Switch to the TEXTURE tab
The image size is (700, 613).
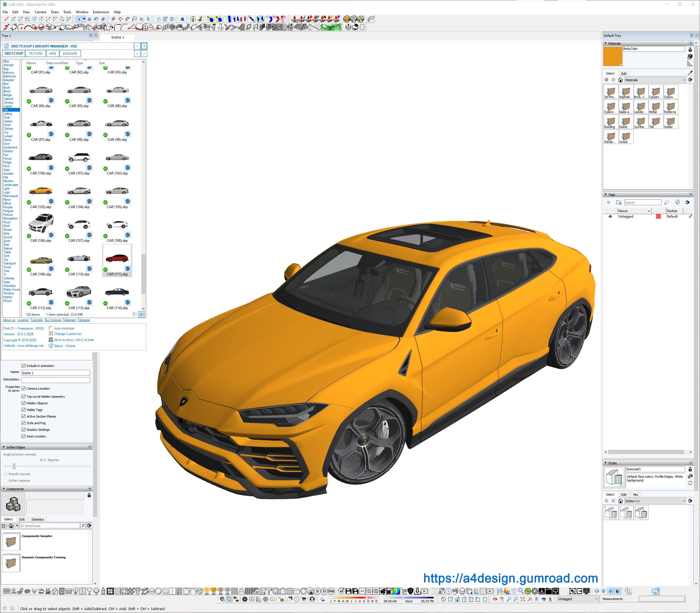pyautogui.click(x=35, y=54)
